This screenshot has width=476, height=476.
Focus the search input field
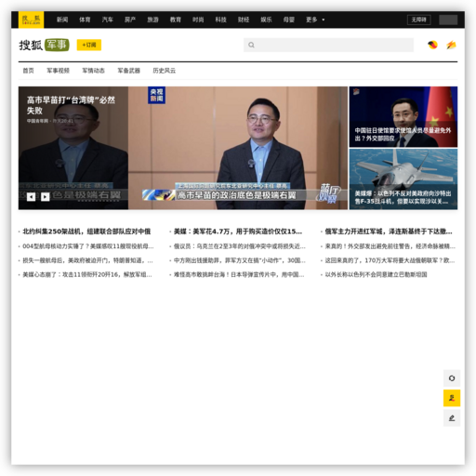(x=328, y=45)
